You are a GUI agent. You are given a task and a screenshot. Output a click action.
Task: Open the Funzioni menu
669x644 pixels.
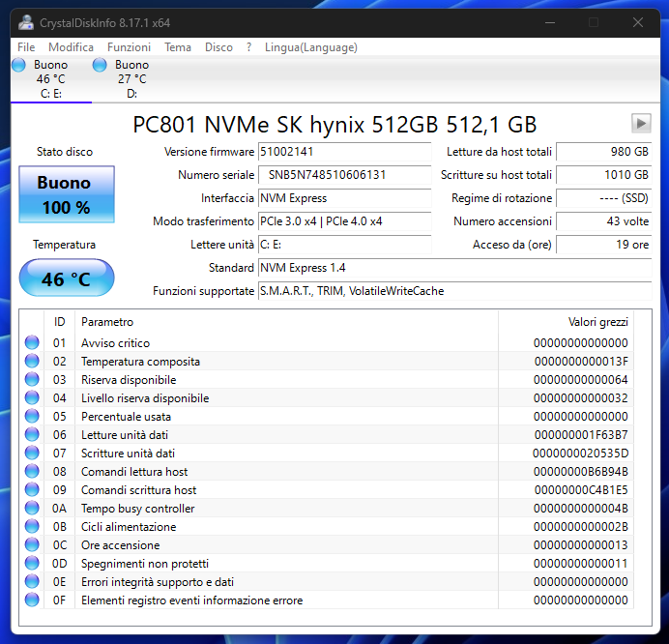129,47
